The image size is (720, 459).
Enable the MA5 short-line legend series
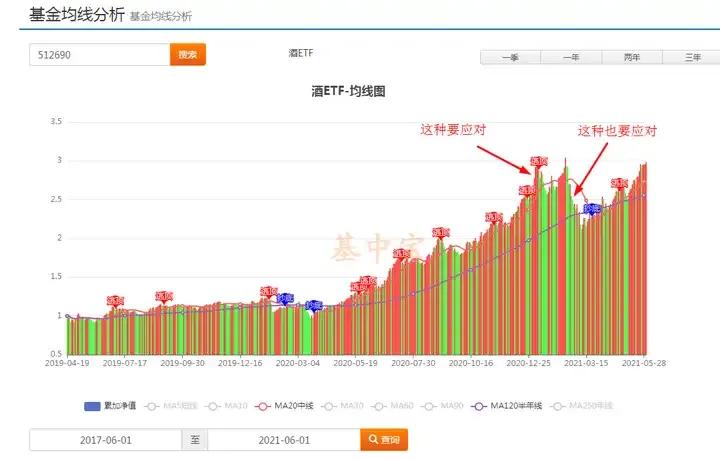tap(171, 406)
